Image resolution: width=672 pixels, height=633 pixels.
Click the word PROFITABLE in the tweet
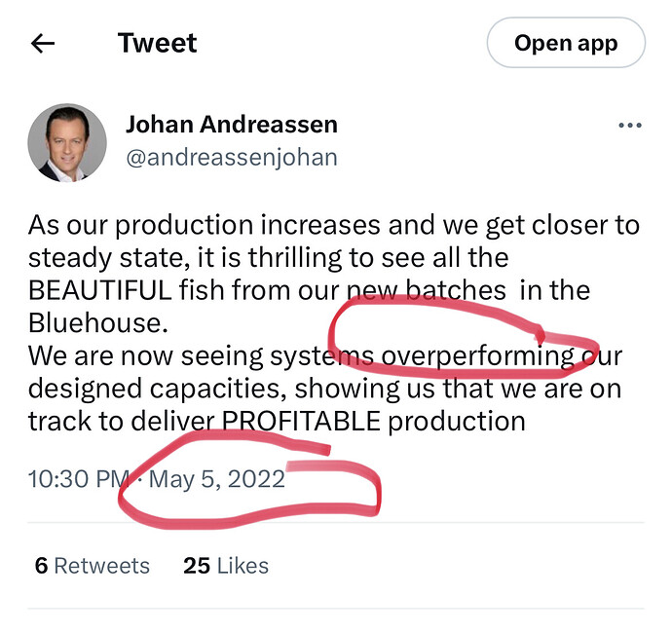click(301, 421)
